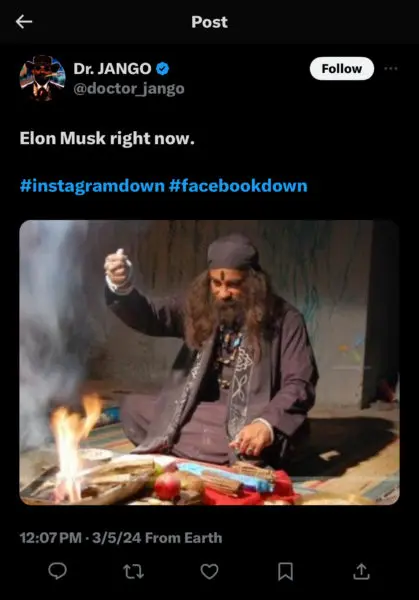Select the Dr. JANGO display name
The height and width of the screenshot is (600, 419).
tap(112, 69)
